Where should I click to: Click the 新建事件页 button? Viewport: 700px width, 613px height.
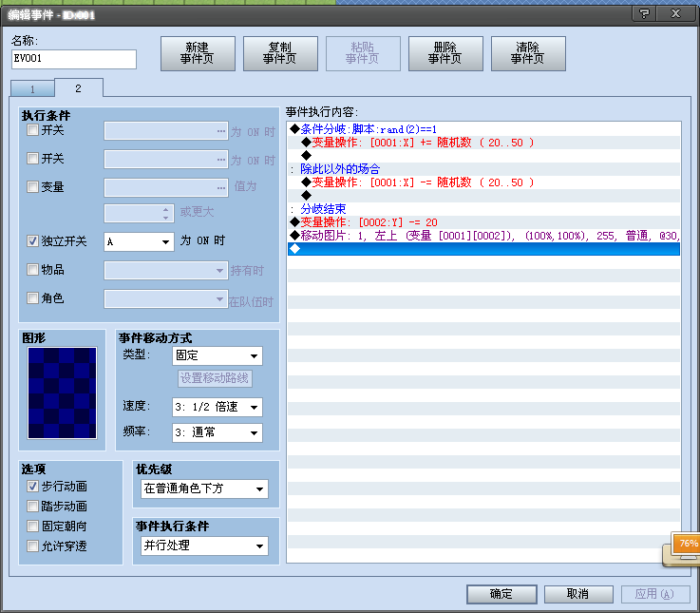point(198,53)
